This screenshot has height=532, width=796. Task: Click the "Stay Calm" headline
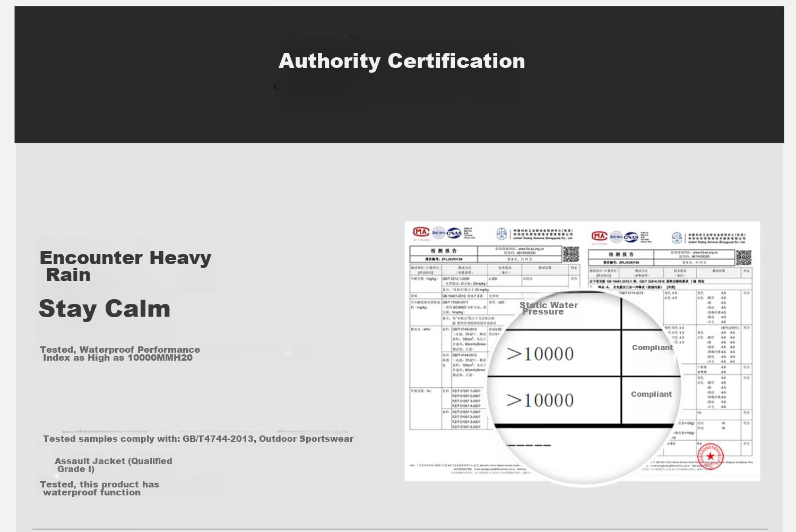coord(105,309)
